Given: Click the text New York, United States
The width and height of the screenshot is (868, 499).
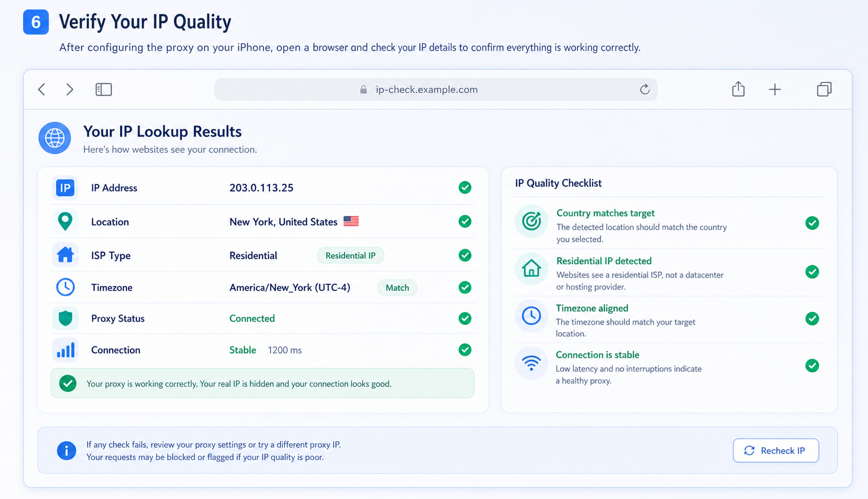Looking at the screenshot, I should [283, 222].
